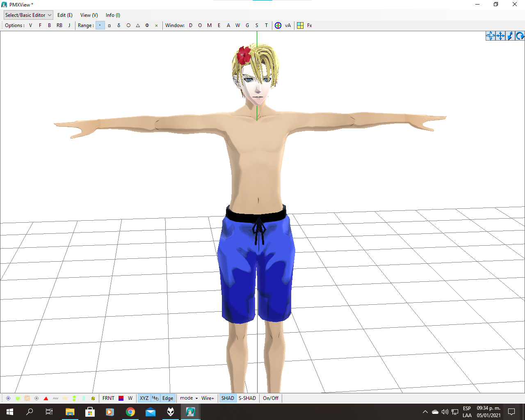The width and height of the screenshot is (525, 420).
Task: Select the diagonal arrow zoom icon
Action: pos(510,36)
